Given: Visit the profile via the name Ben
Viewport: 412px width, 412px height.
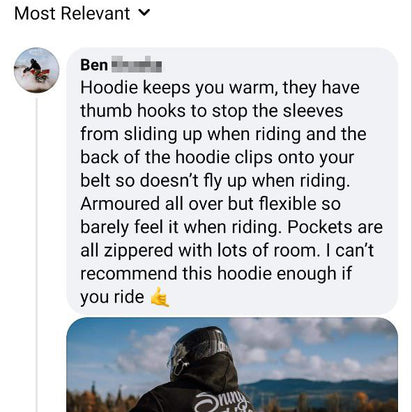Looking at the screenshot, I should [x=94, y=65].
